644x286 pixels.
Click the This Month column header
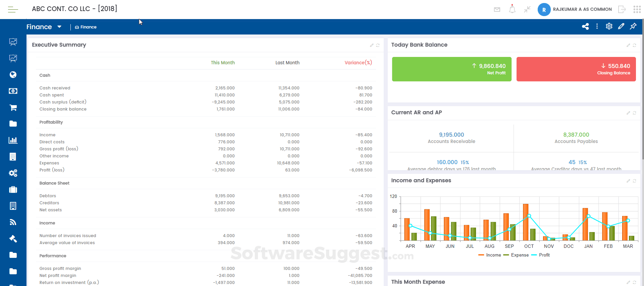click(223, 63)
